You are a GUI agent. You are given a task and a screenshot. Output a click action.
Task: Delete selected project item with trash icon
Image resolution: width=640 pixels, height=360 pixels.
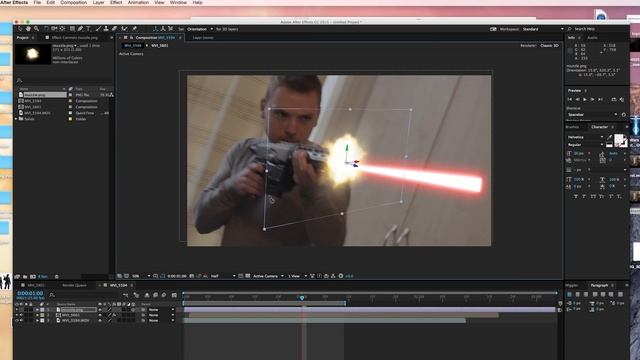57,276
